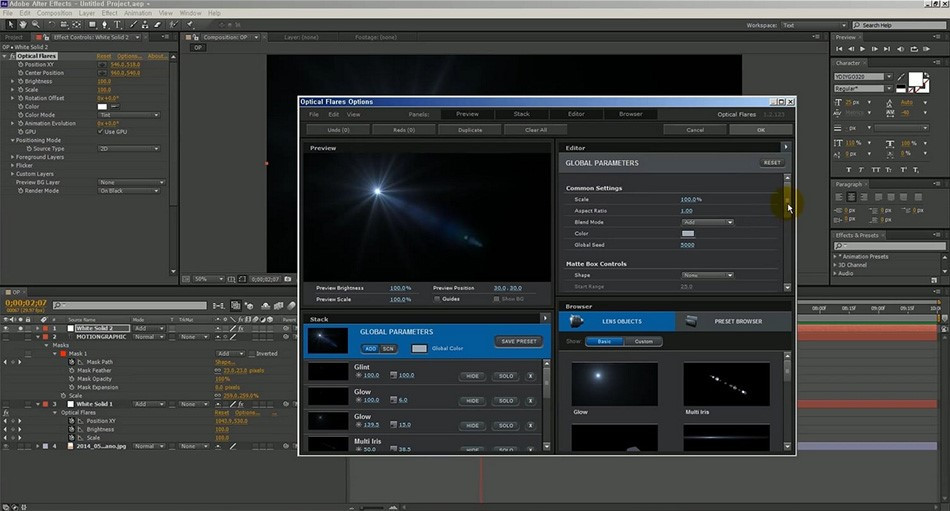Viewport: 950px width, 511px height.
Task: Click the Clear All button
Action: pos(536,130)
